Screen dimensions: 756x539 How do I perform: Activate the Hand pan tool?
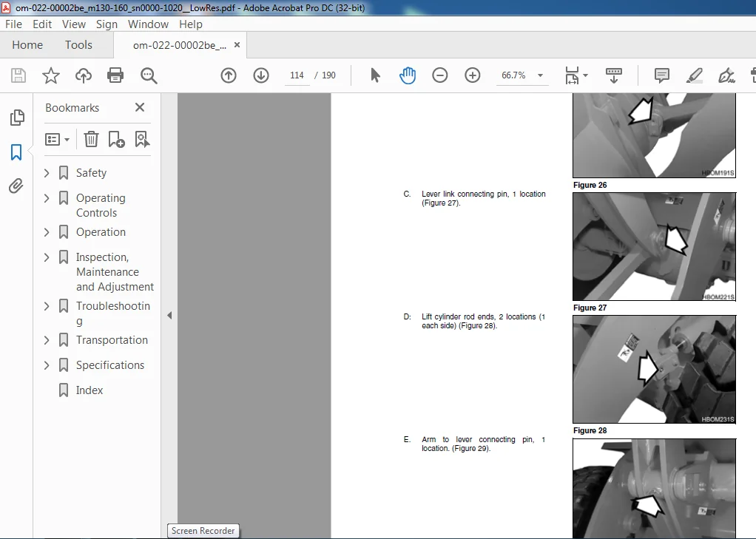[x=408, y=75]
